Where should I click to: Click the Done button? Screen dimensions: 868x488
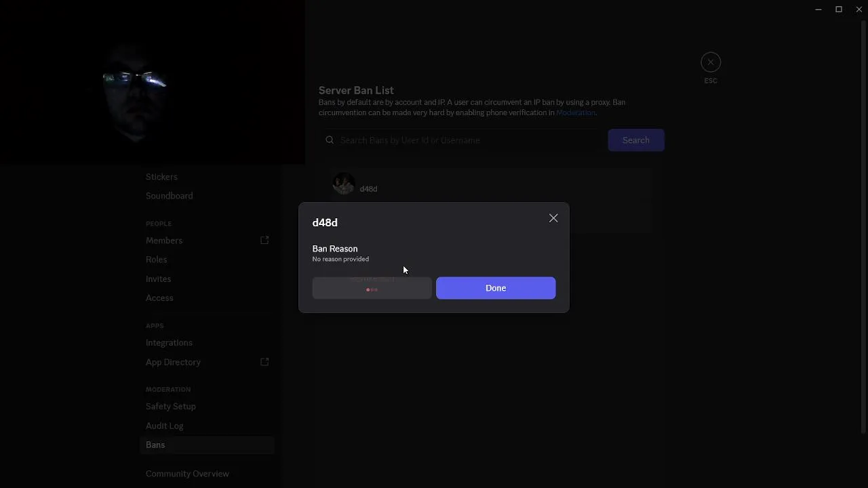pos(496,288)
